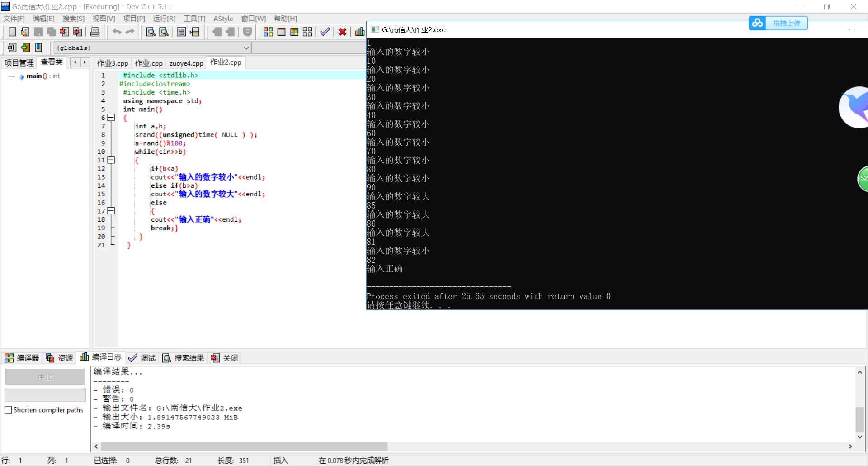Open the 视图[V] menu

click(104, 19)
